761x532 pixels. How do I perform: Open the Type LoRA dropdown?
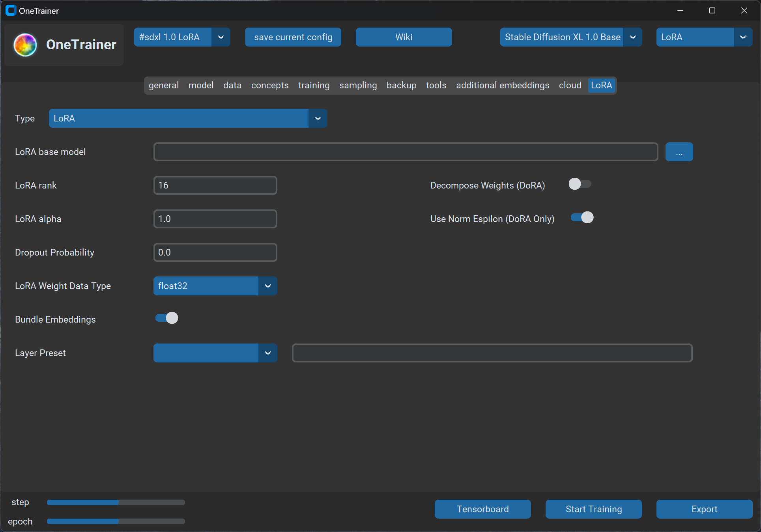pos(188,118)
